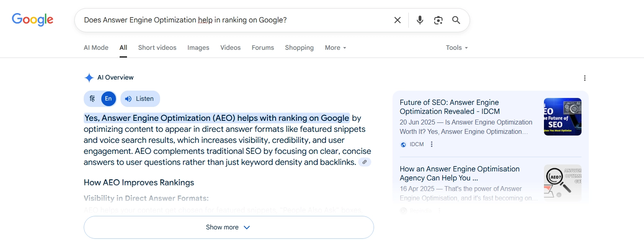Start voice search with microphone icon
Viewport: 644px width, 240px height.
pos(420,20)
